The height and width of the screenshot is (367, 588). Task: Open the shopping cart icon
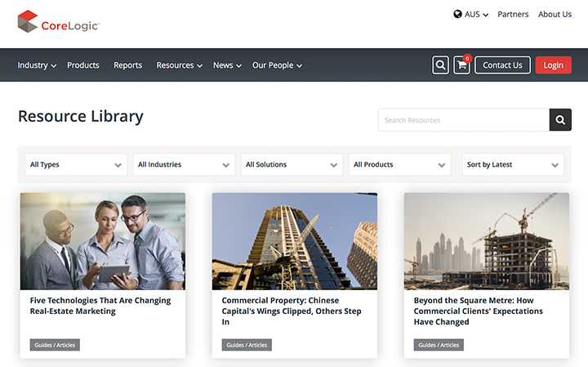(462, 65)
